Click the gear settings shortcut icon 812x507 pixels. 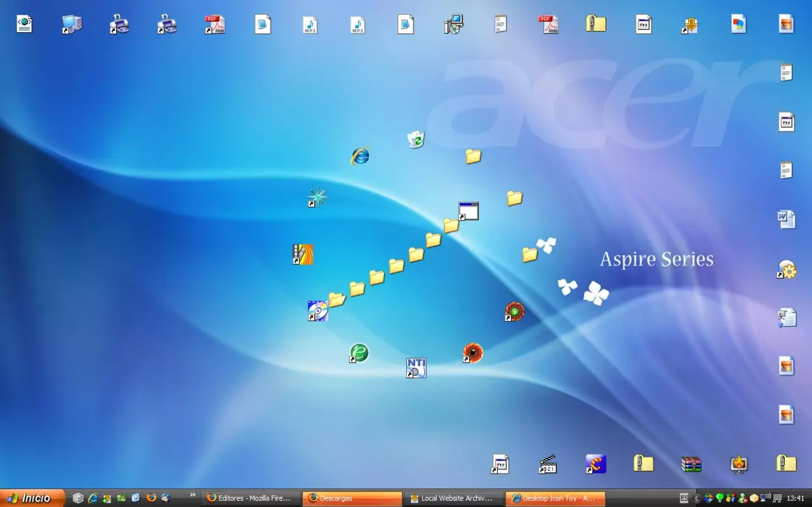click(x=787, y=269)
